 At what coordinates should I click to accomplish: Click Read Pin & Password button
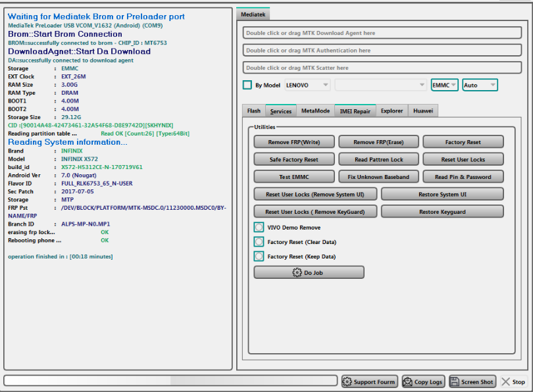click(463, 177)
